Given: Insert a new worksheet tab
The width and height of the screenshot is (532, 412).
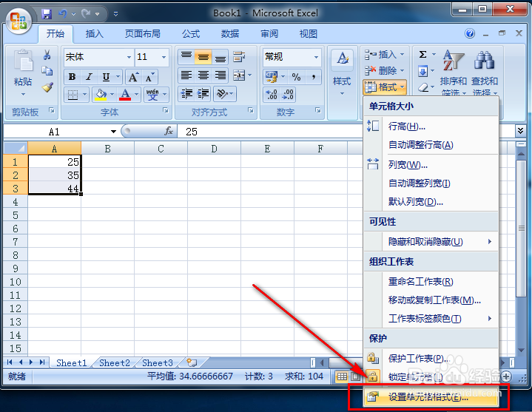Looking at the screenshot, I should tap(192, 362).
